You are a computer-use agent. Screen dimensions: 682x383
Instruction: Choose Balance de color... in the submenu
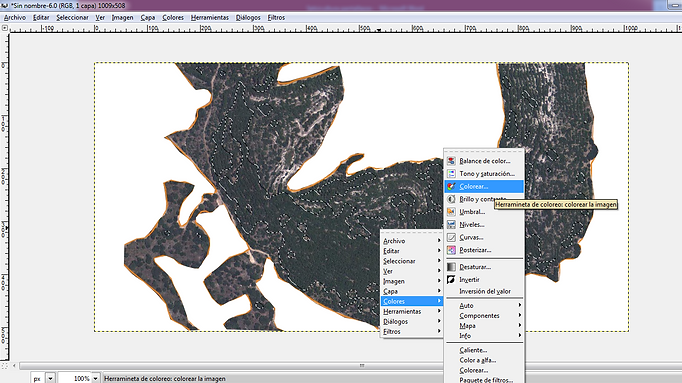pos(484,161)
